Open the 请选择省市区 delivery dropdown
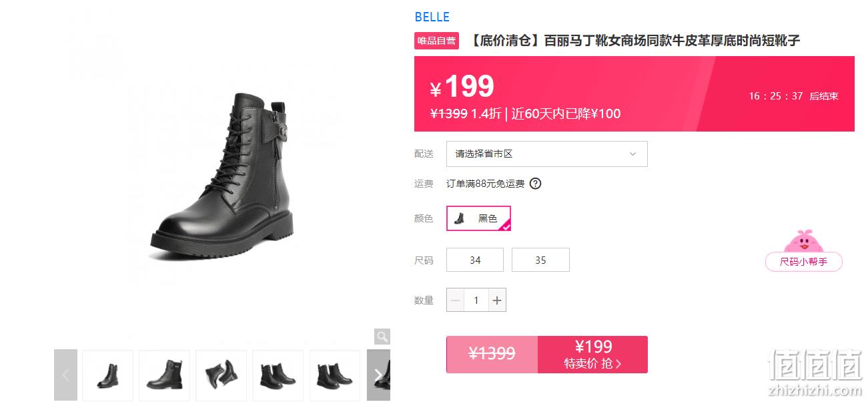Screen dimensions: 868x402 tap(547, 154)
